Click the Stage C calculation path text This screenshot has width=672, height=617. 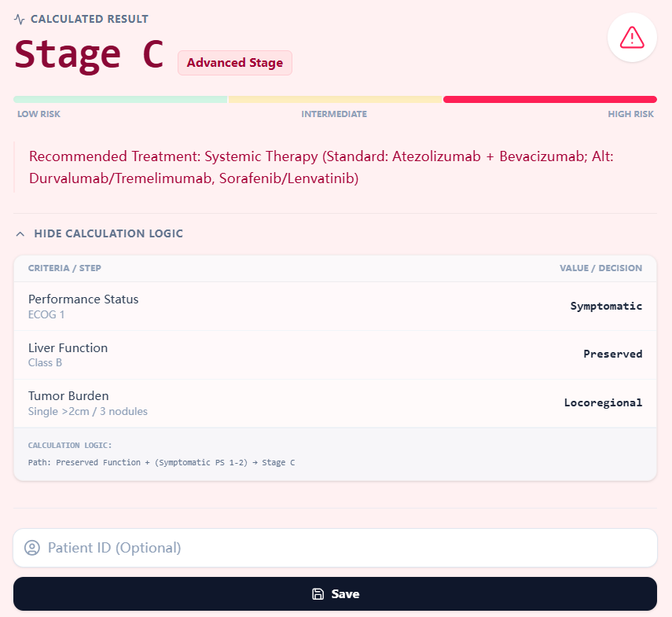pyautogui.click(x=161, y=462)
